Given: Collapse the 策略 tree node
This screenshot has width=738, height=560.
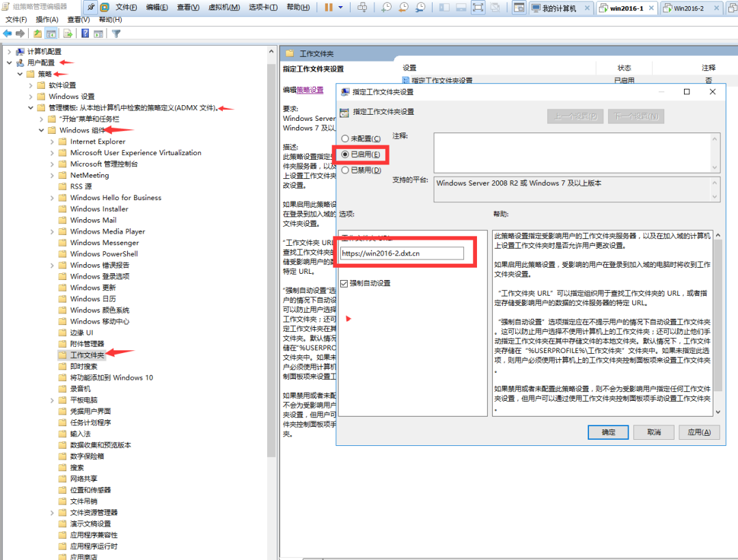Looking at the screenshot, I should pyautogui.click(x=20, y=74).
